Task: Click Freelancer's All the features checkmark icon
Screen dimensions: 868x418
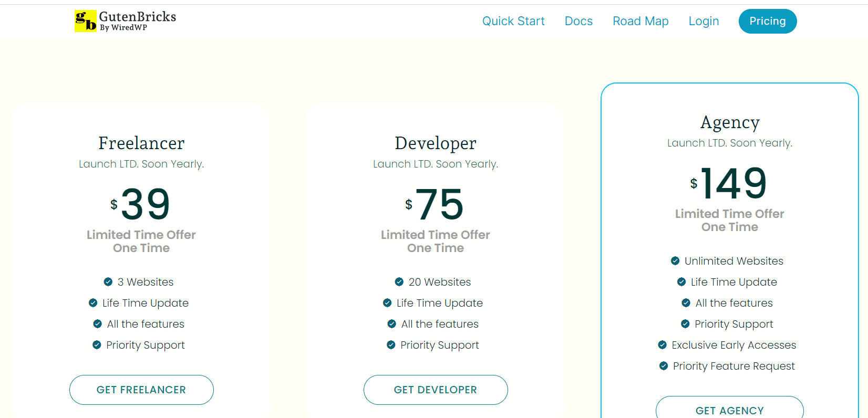Action: pos(98,324)
